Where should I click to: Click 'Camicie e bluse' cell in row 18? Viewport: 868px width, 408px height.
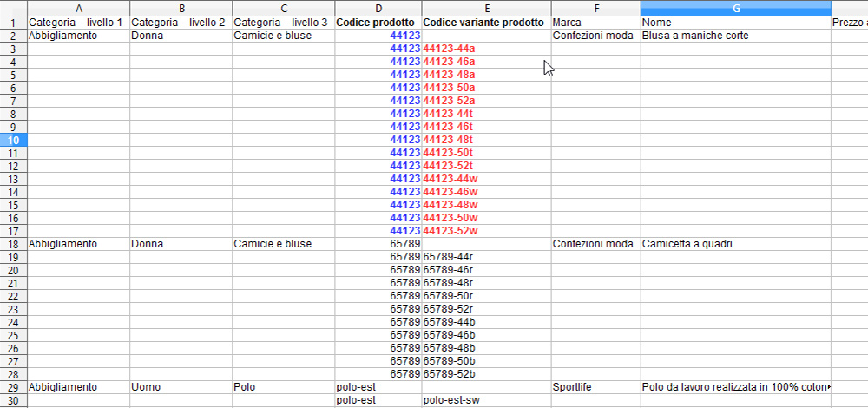pos(284,244)
